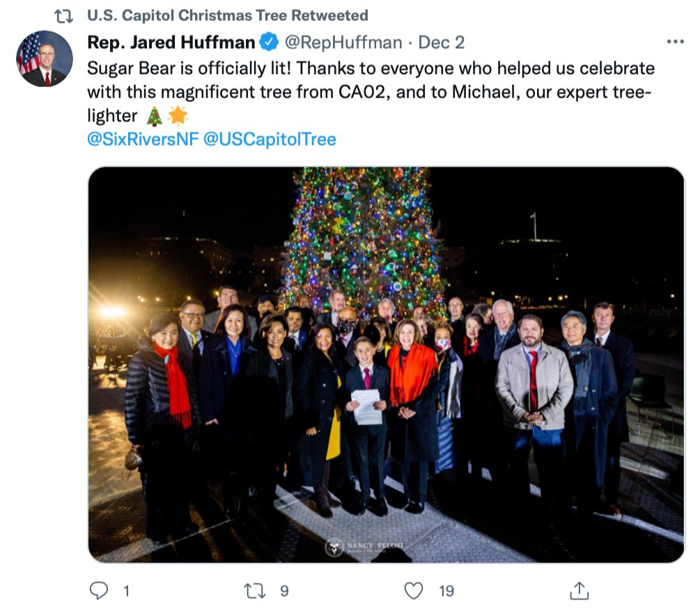Click the retweet count of 9
The height and width of the screenshot is (614, 700).
(283, 591)
